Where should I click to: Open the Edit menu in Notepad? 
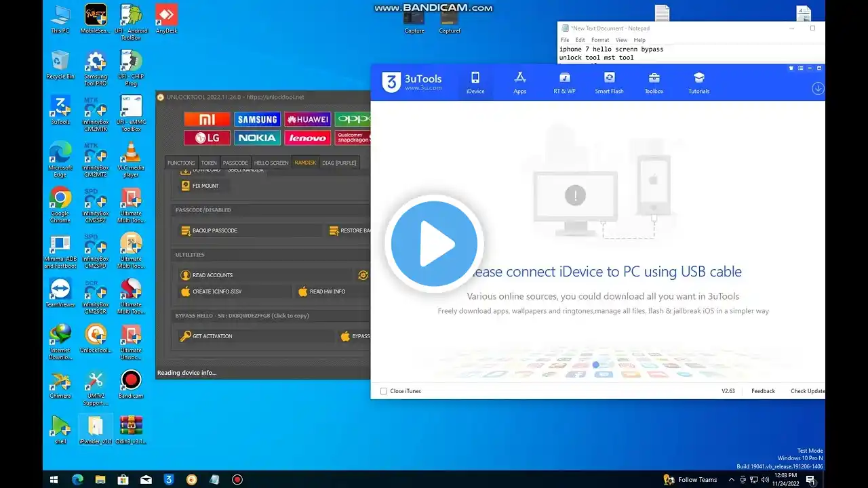(580, 40)
